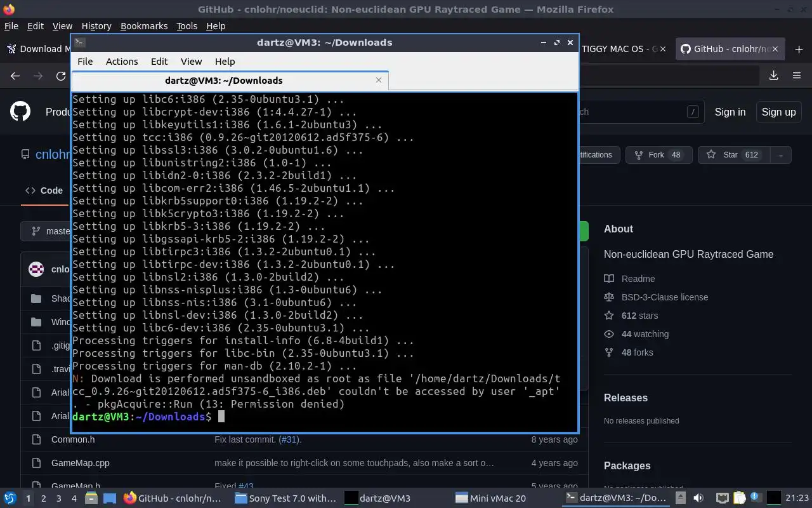Image resolution: width=812 pixels, height=508 pixels.
Task: Click the master branch selector
Action: click(x=47, y=231)
